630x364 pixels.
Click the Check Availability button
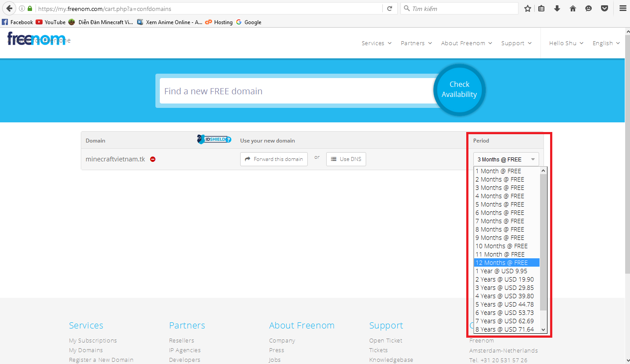tap(459, 89)
